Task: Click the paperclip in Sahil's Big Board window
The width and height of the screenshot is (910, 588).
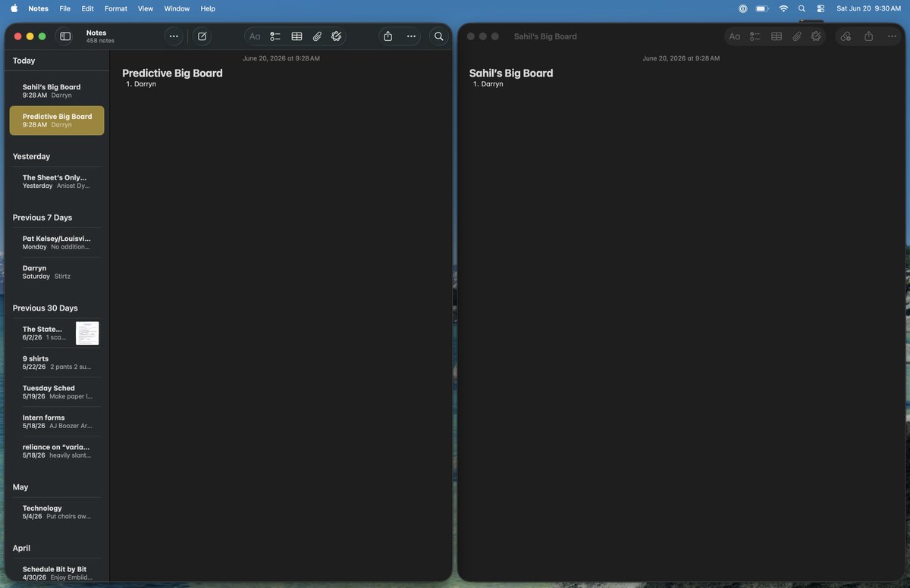Action: (x=797, y=36)
